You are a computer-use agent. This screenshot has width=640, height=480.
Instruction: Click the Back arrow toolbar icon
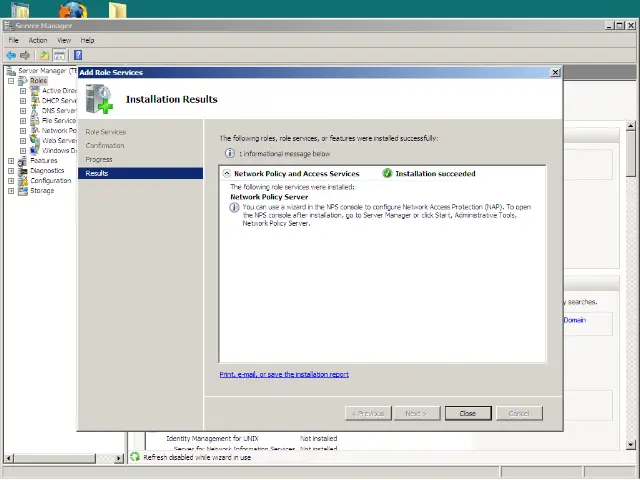pos(11,55)
